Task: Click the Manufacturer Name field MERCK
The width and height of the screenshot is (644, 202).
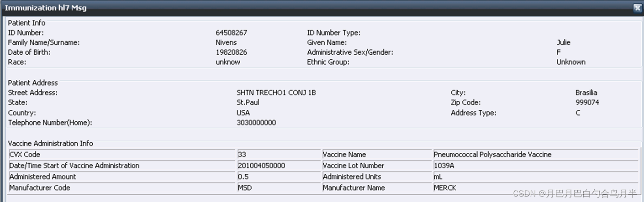Action: (x=535, y=187)
